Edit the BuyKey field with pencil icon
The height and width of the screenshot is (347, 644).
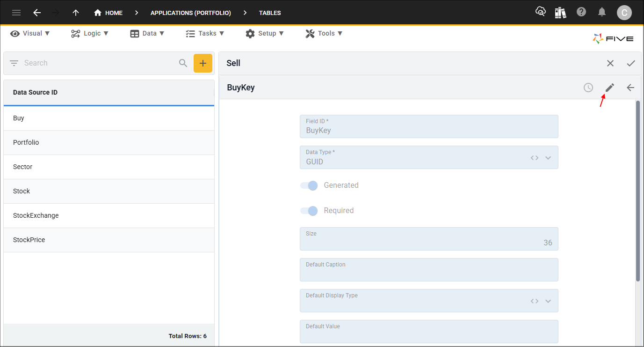(609, 88)
